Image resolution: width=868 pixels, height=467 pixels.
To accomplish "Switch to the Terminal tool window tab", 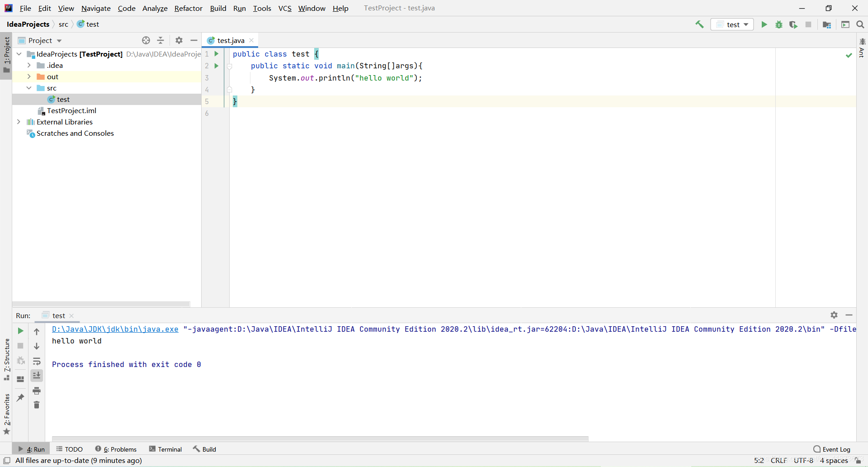I will (x=165, y=449).
